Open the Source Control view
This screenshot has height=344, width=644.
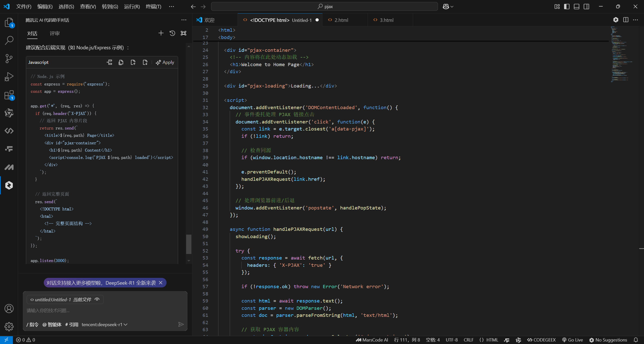pos(9,58)
